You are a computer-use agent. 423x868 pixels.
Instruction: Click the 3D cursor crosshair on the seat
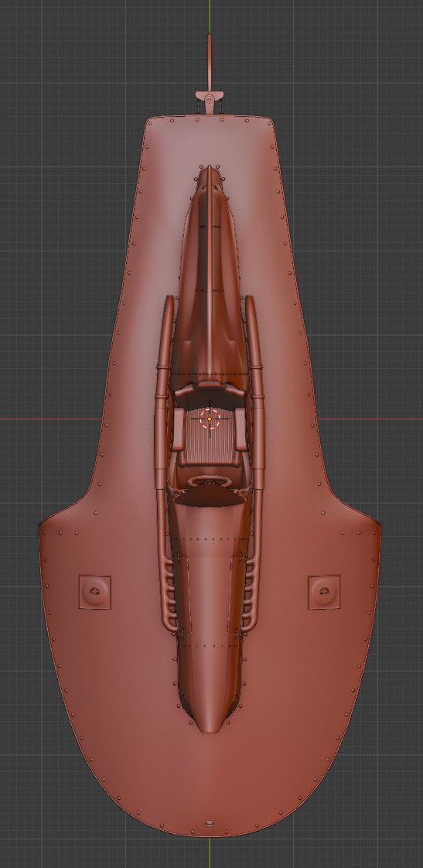point(210,419)
